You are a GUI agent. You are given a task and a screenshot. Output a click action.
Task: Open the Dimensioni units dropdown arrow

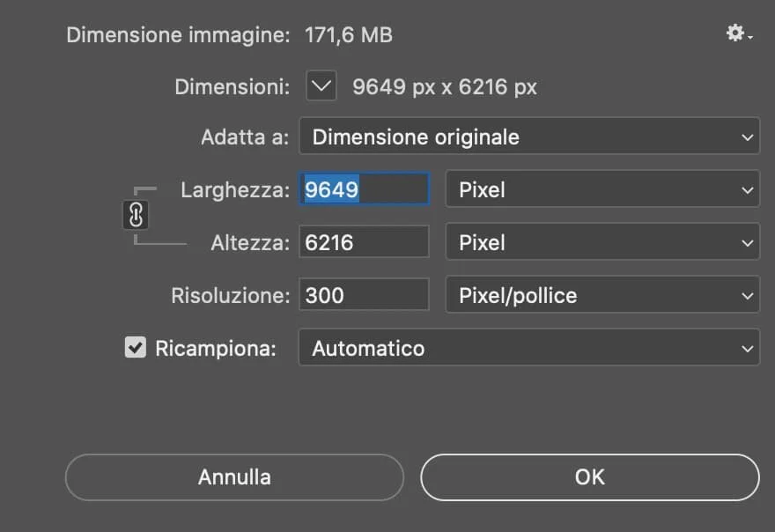click(321, 85)
